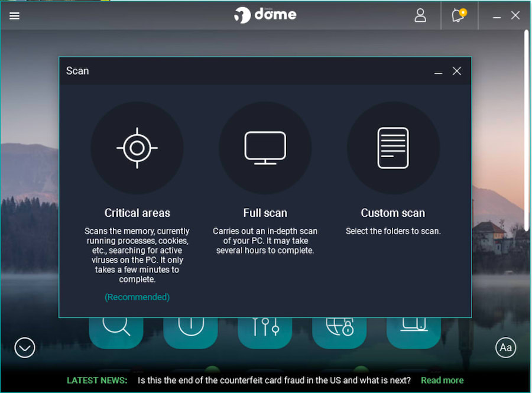
Task: Open the sliders settings tile
Action: [265, 333]
